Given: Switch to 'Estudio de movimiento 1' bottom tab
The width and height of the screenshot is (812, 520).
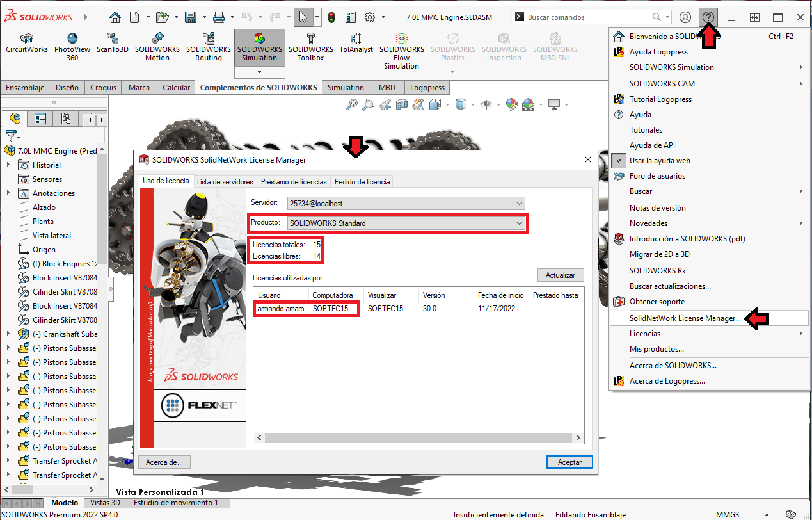Looking at the screenshot, I should pyautogui.click(x=175, y=503).
